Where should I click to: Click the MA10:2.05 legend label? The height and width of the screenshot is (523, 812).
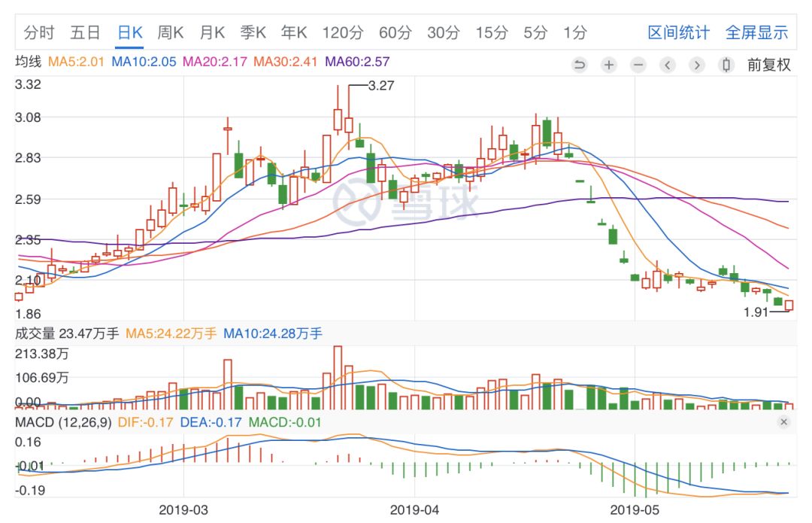(x=144, y=62)
